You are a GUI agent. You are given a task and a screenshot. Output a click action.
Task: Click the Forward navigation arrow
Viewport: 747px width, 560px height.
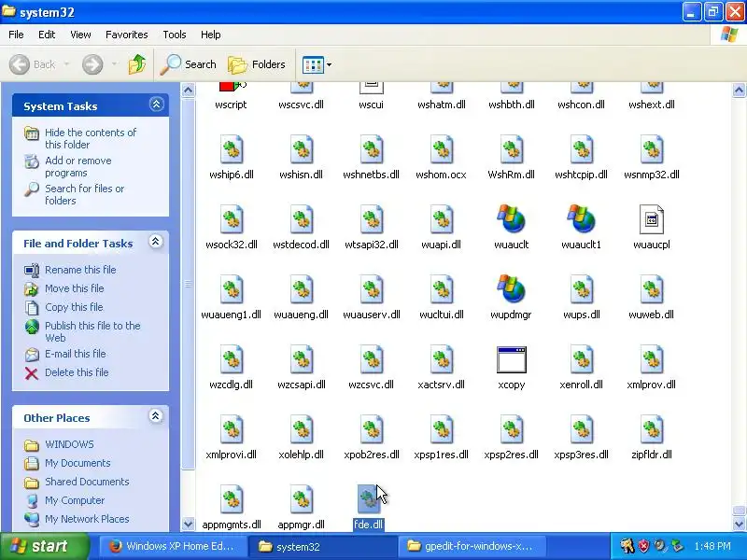point(92,64)
